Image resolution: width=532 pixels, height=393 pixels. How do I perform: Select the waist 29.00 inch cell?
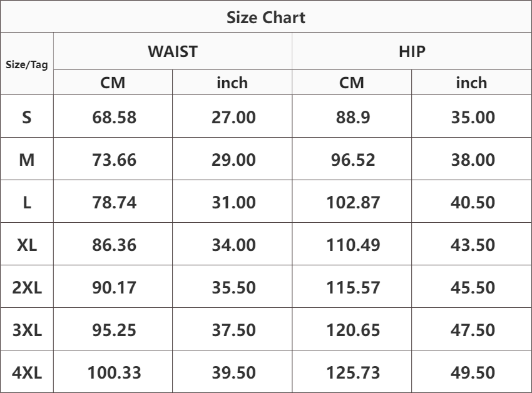[233, 160]
